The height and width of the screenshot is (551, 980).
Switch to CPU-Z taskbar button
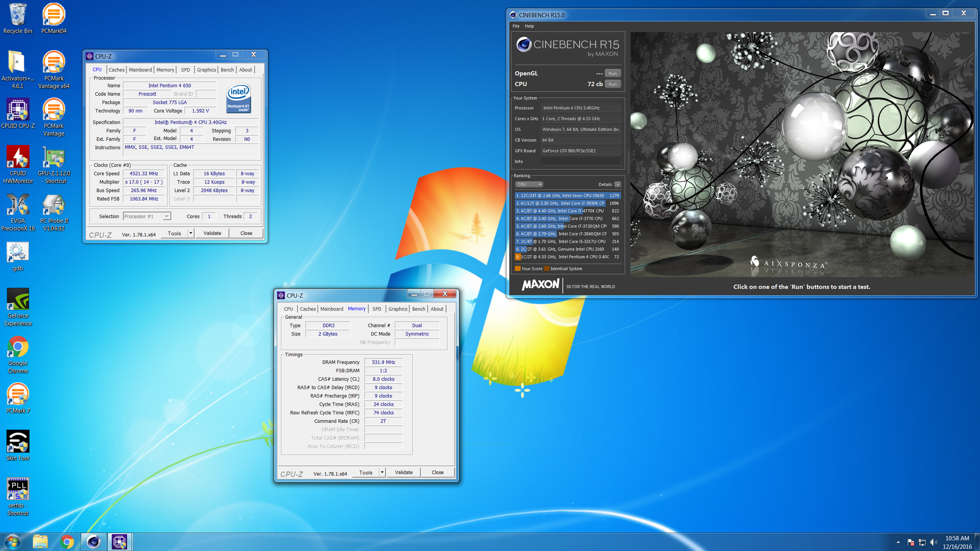(119, 542)
